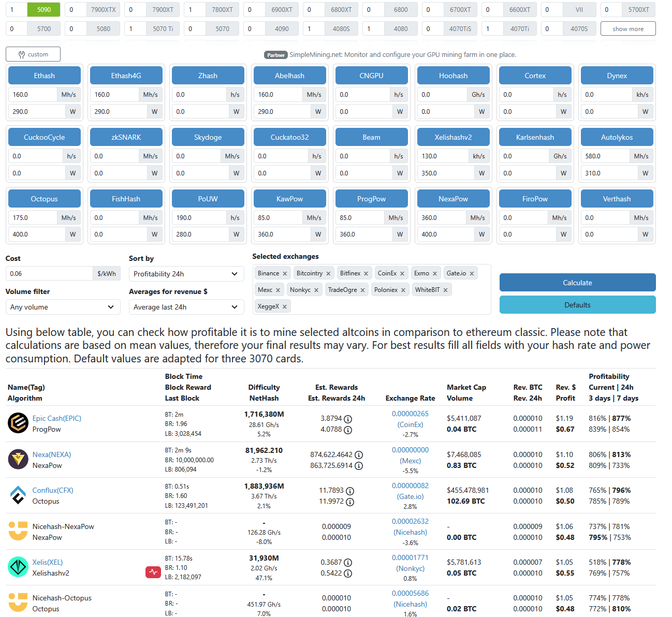
Task: Remove Bitcointry exchange tag
Action: [x=328, y=274]
